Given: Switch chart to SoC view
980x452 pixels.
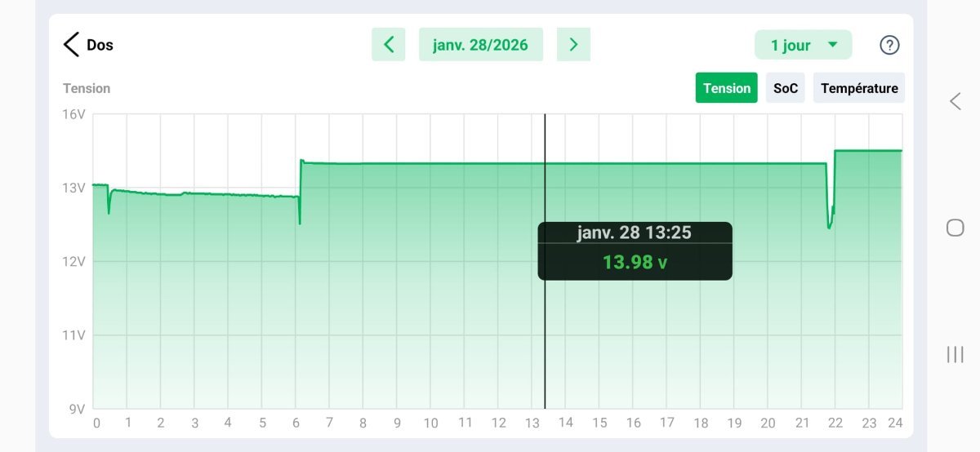Looking at the screenshot, I should tap(786, 88).
